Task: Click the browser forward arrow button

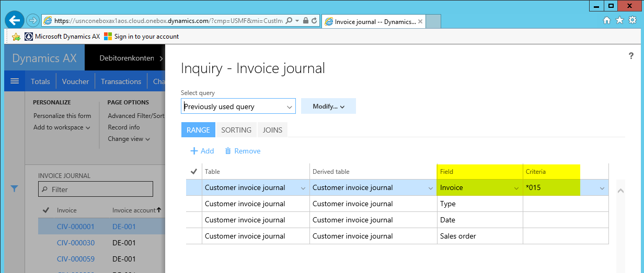Action: pyautogui.click(x=32, y=20)
